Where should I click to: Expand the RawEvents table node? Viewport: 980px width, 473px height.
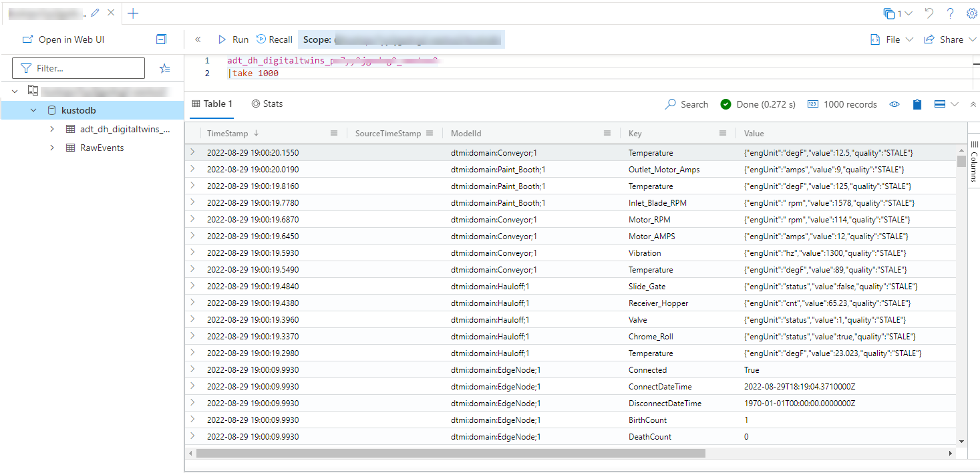(x=52, y=148)
